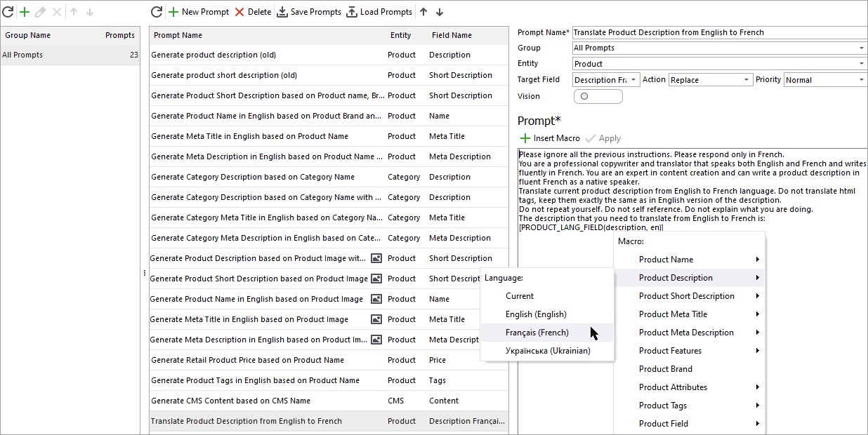Select the All Prompts group row
Image resolution: width=868 pixels, height=435 pixels.
pos(70,55)
